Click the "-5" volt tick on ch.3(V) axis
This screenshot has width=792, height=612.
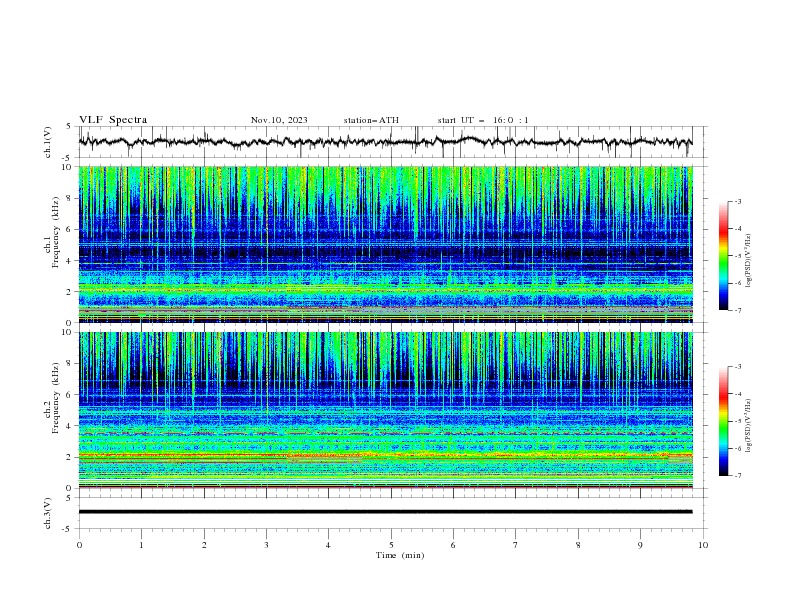68,529
